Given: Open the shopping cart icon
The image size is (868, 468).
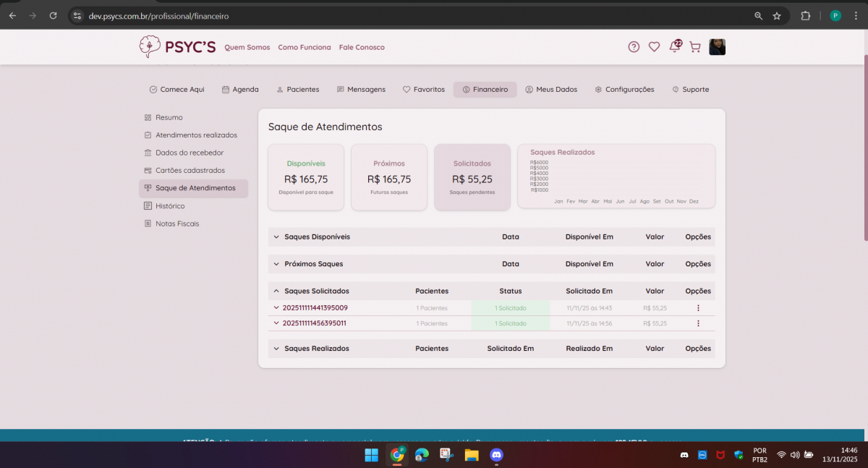Looking at the screenshot, I should (x=695, y=47).
